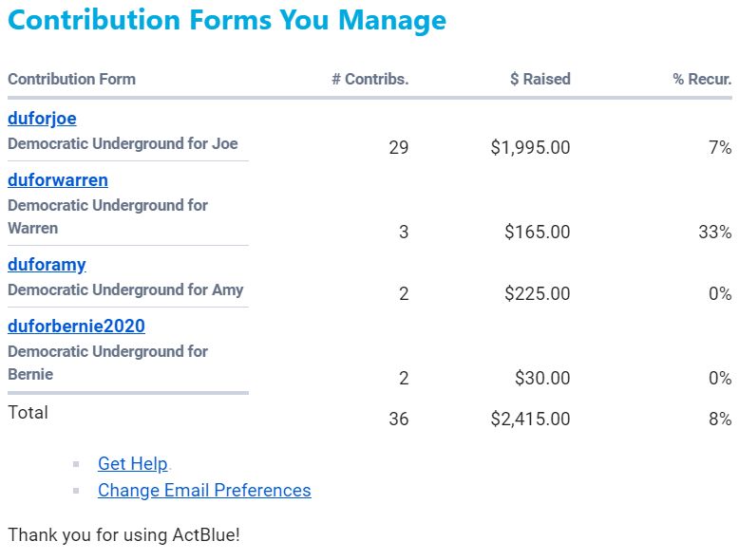The width and height of the screenshot is (739, 560).
Task: Select the Democratic Underground for Amy description
Action: click(x=125, y=290)
